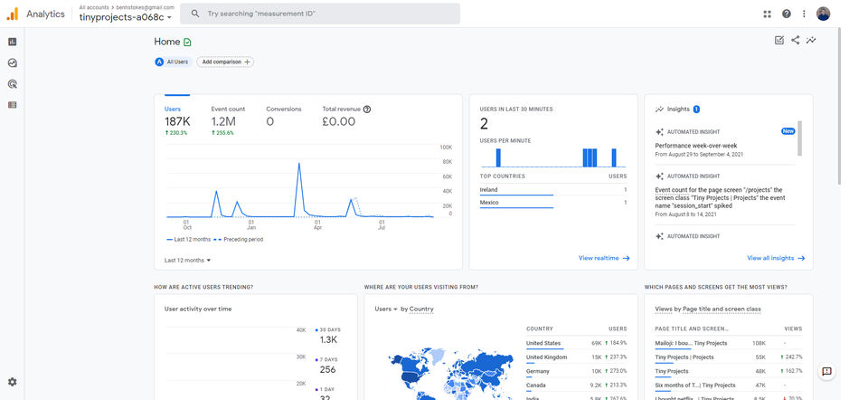Click the Customize report edit icon
Screen dimensions: 868x400
[778, 40]
